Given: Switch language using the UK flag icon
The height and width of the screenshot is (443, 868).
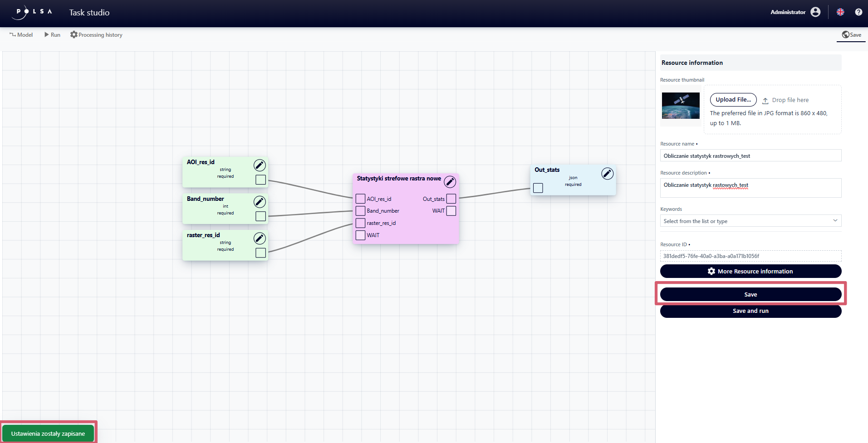Looking at the screenshot, I should (x=840, y=12).
